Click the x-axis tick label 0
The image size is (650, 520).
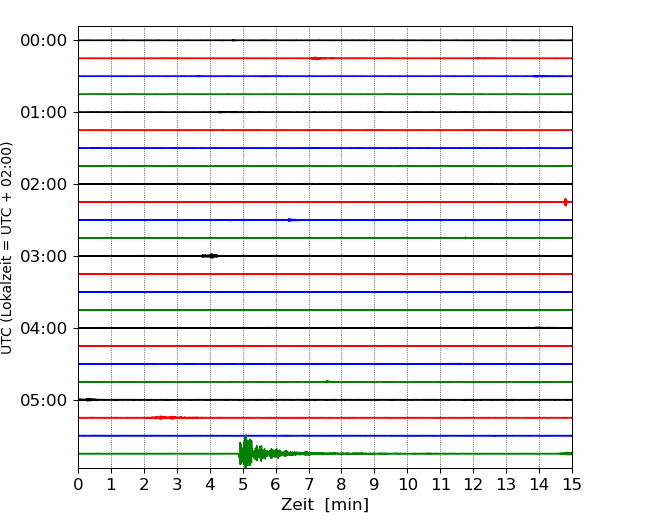point(78,484)
